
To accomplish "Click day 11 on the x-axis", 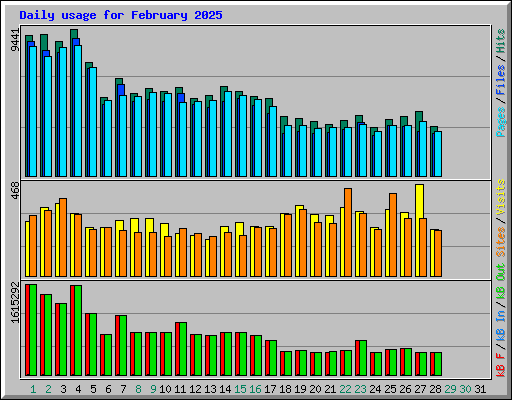I will pyautogui.click(x=180, y=389).
